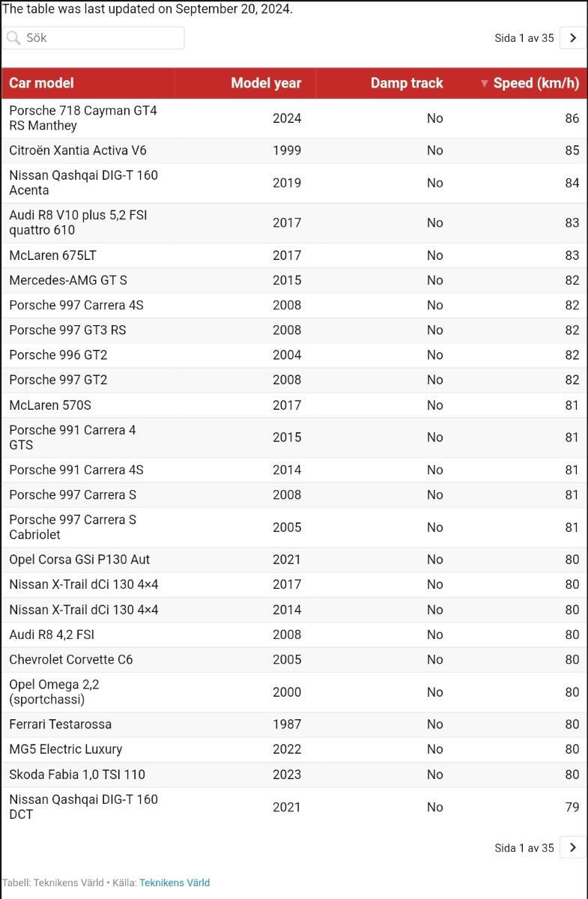Go to next page using top arrow
This screenshot has height=899, width=588.
[x=573, y=38]
